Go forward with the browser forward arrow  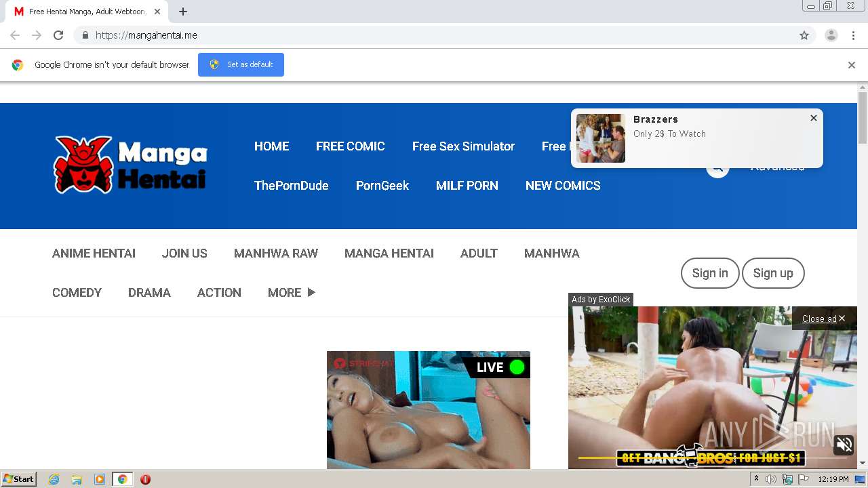coord(37,35)
